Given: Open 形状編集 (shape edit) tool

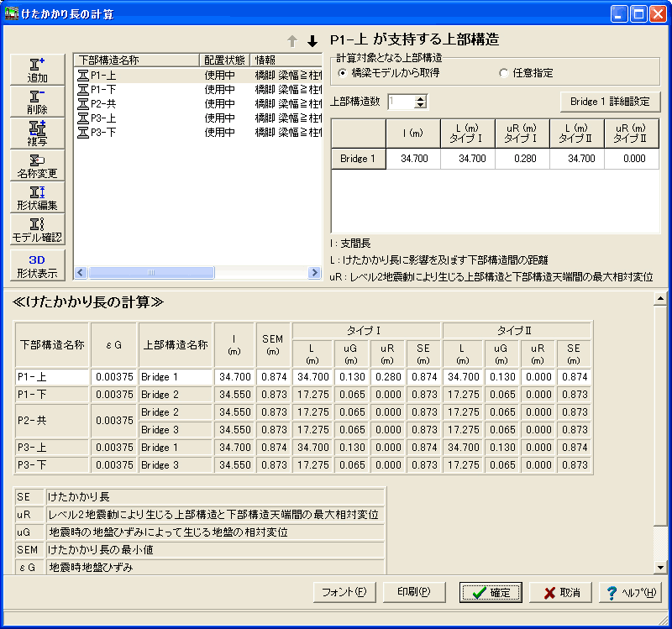Looking at the screenshot, I should [x=37, y=197].
